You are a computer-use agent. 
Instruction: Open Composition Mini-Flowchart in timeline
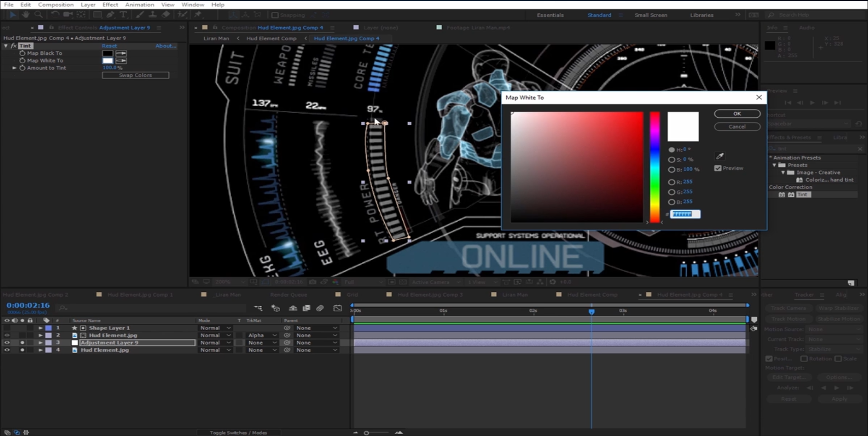coord(258,308)
